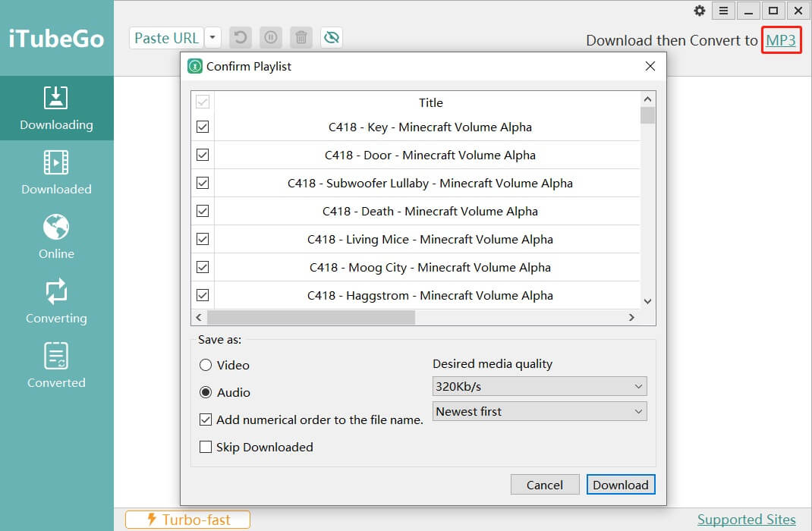Select 'C418 - Subwoofer Lullaby' title row

tap(427, 184)
